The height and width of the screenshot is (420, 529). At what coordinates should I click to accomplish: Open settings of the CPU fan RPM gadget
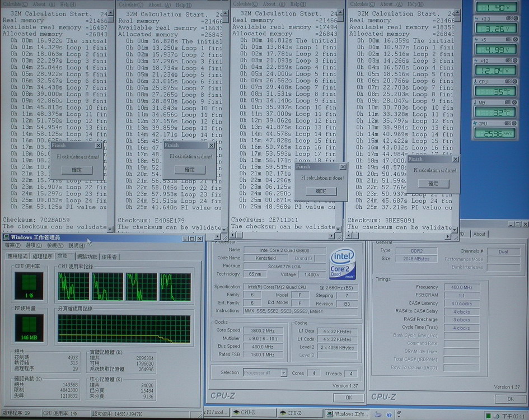point(508,123)
